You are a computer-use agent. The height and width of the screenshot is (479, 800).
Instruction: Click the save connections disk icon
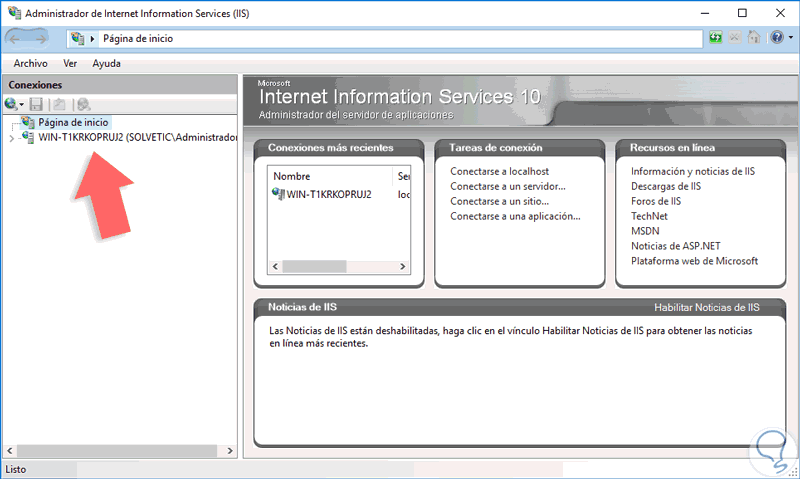click(x=36, y=105)
